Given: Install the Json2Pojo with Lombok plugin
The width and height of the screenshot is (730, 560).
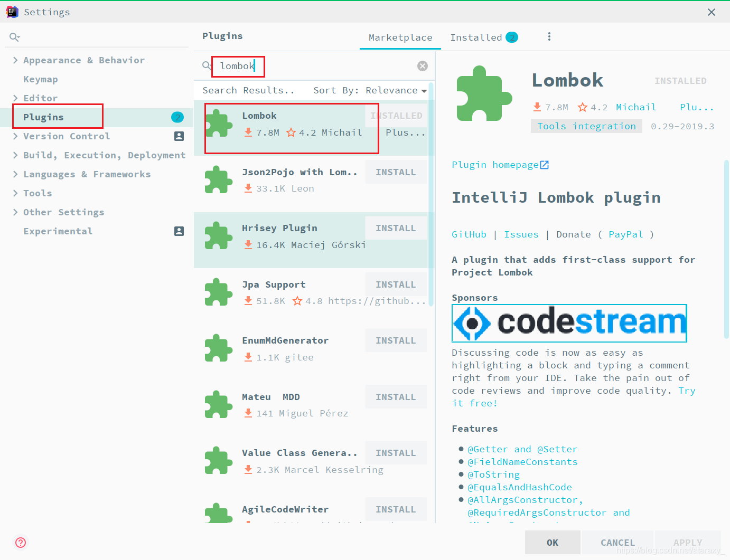Looking at the screenshot, I should point(396,172).
